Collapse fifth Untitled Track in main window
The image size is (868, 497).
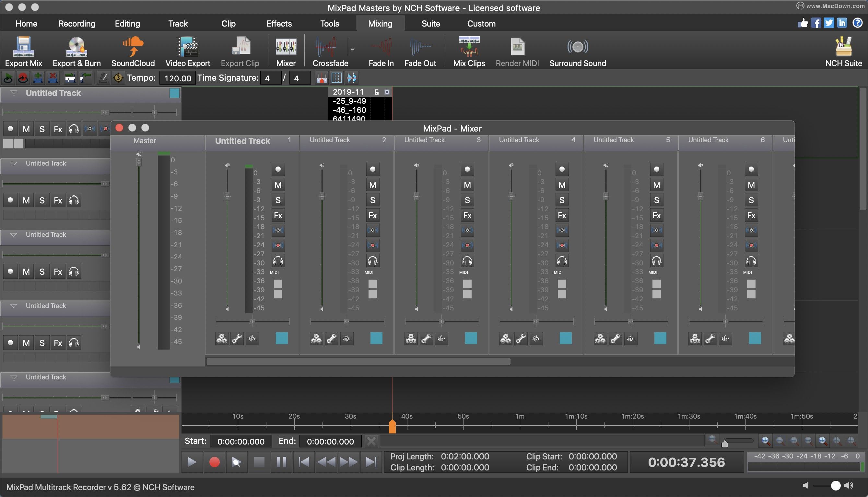pos(14,377)
